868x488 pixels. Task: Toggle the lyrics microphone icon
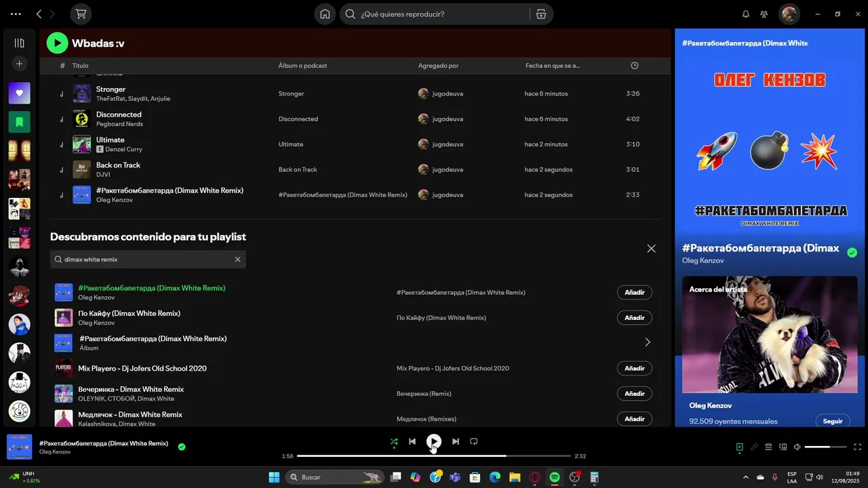point(754,447)
